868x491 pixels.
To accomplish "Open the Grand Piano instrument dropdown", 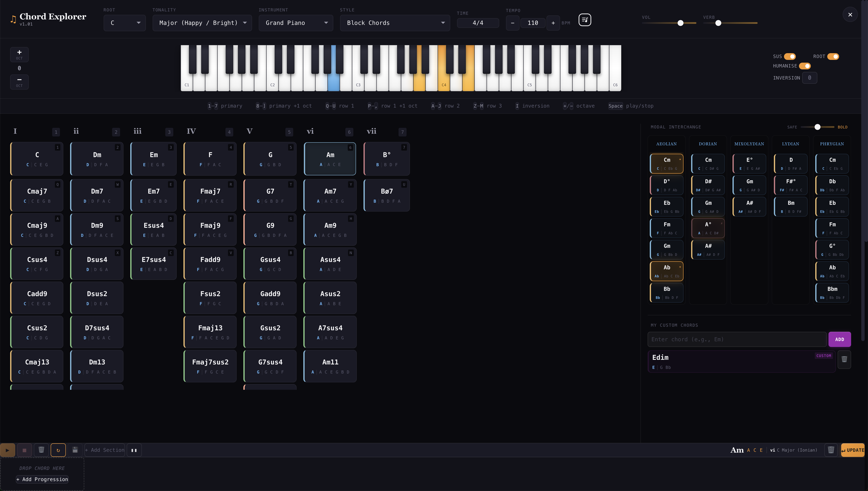I will point(296,23).
